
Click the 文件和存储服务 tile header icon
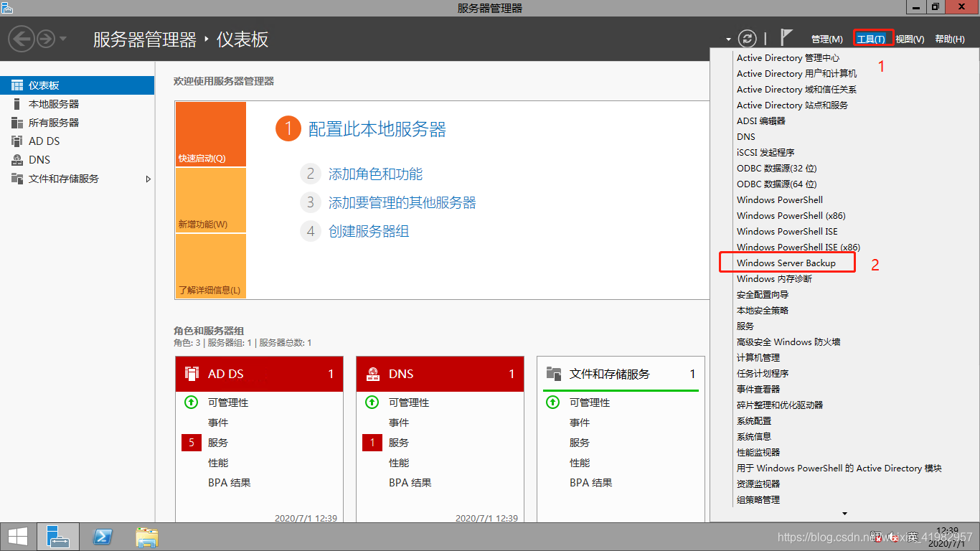tap(553, 374)
